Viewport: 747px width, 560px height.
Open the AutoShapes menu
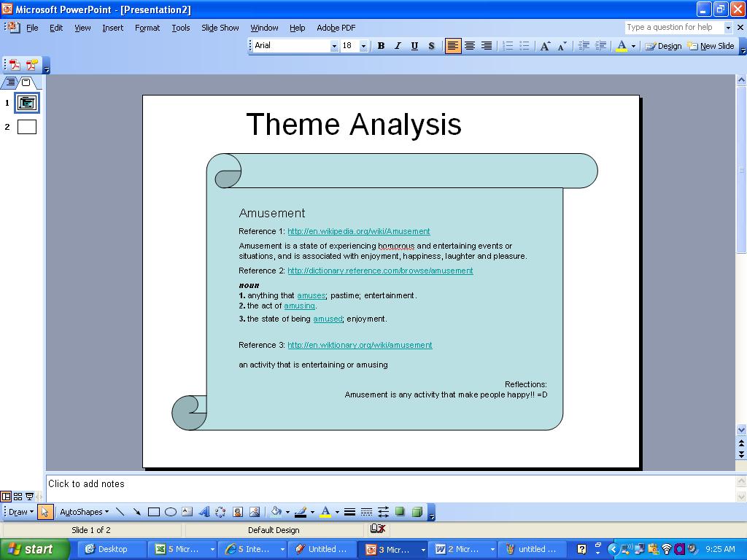click(80, 511)
